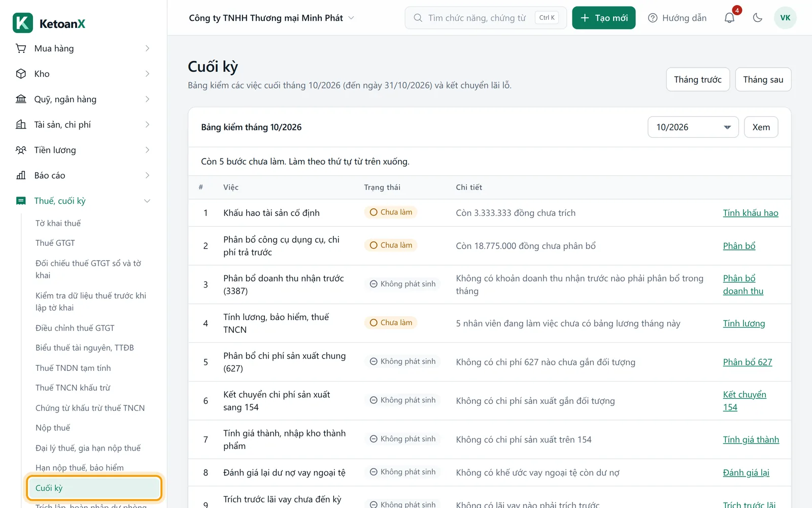The image size is (812, 508).
Task: Click the Kho box icon
Action: pos(21,74)
